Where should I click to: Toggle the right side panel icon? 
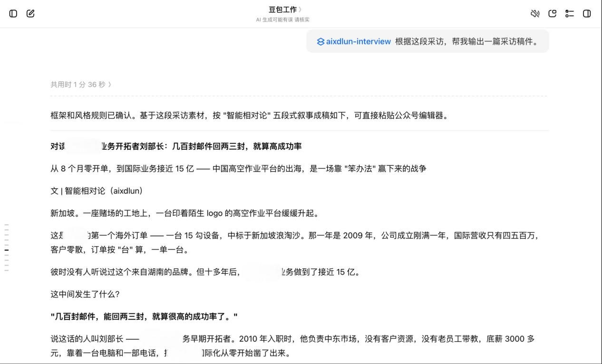(587, 13)
